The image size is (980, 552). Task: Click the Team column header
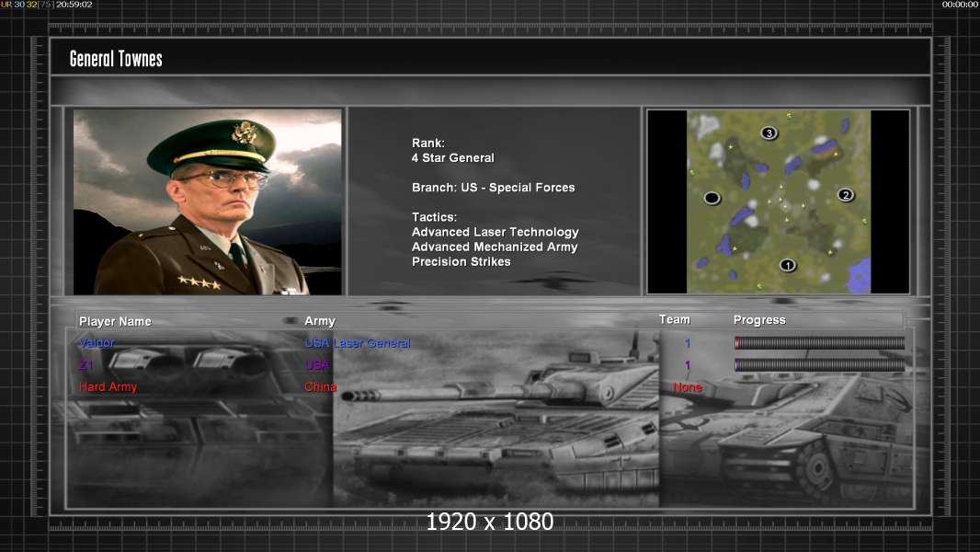pos(675,319)
